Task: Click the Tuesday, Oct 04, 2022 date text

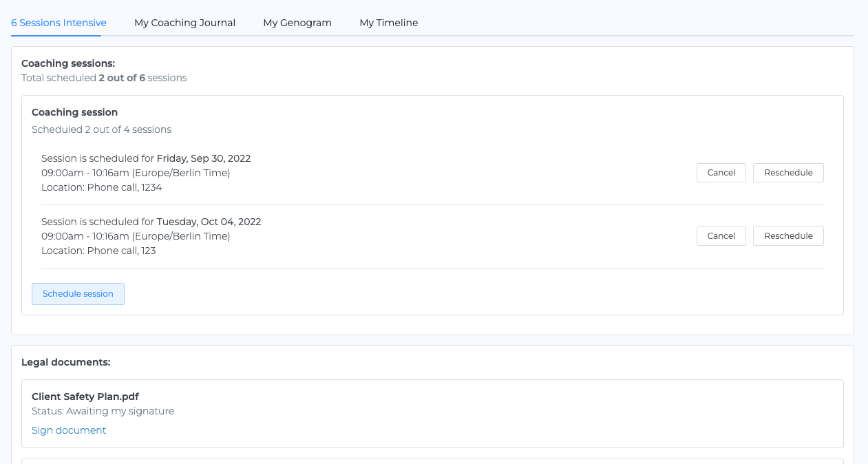Action: (209, 222)
